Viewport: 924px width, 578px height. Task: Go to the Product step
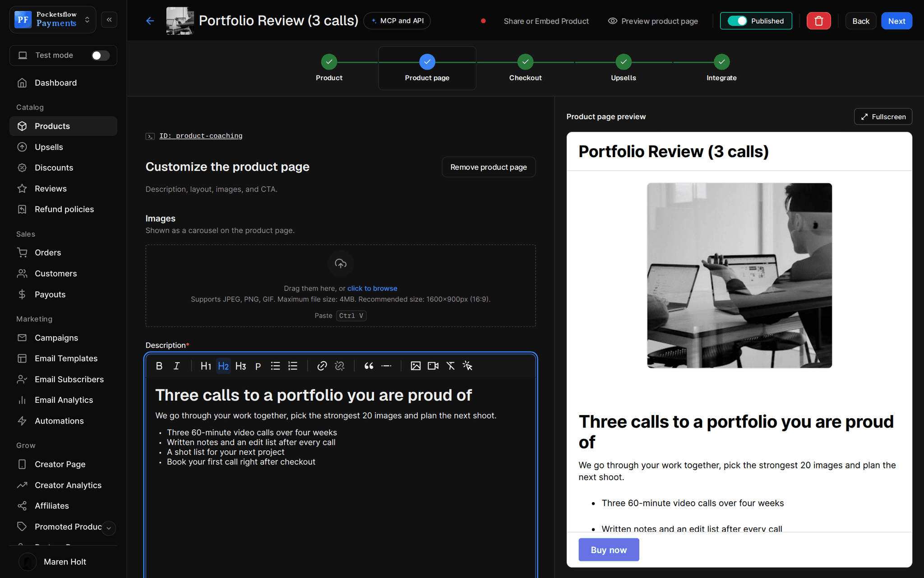coord(329,68)
